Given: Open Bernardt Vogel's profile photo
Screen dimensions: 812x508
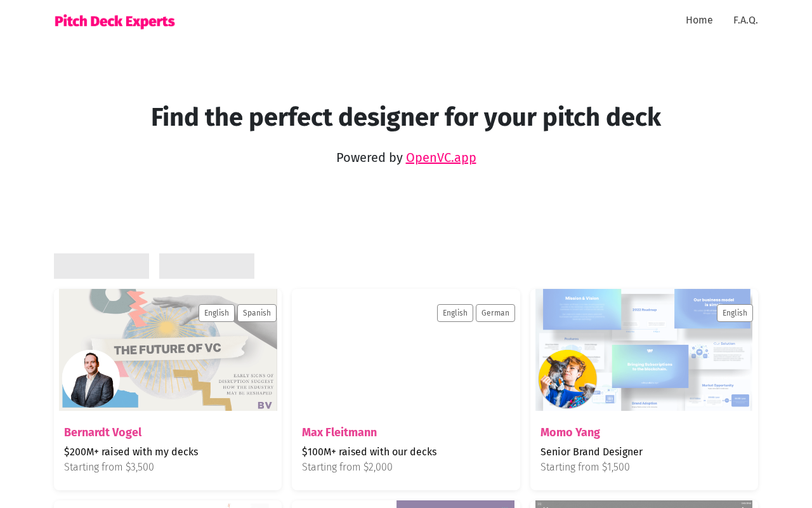Looking at the screenshot, I should [91, 378].
